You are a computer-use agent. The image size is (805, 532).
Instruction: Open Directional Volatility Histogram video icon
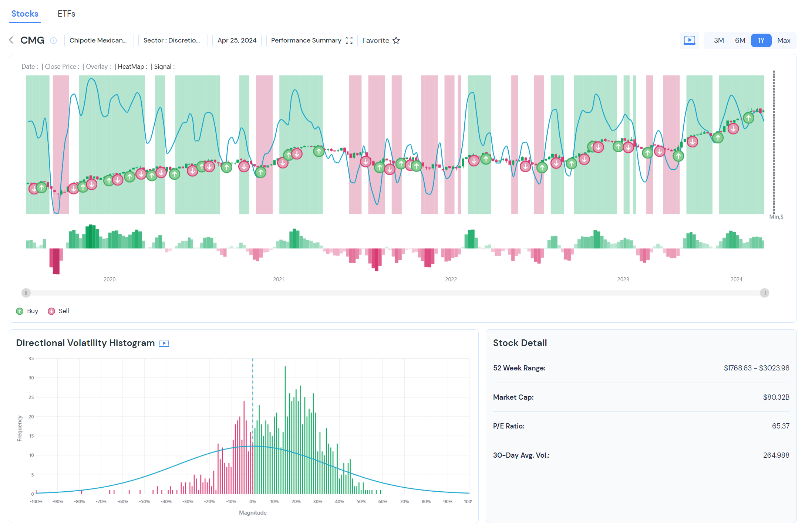pyautogui.click(x=164, y=343)
